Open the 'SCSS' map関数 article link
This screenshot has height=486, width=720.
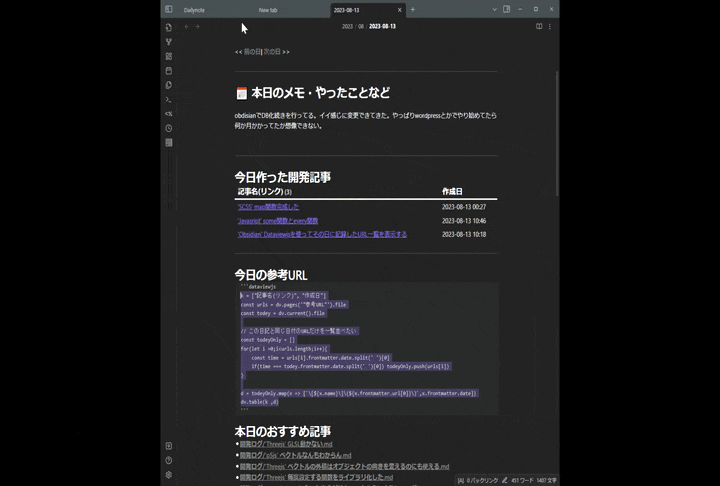point(268,207)
